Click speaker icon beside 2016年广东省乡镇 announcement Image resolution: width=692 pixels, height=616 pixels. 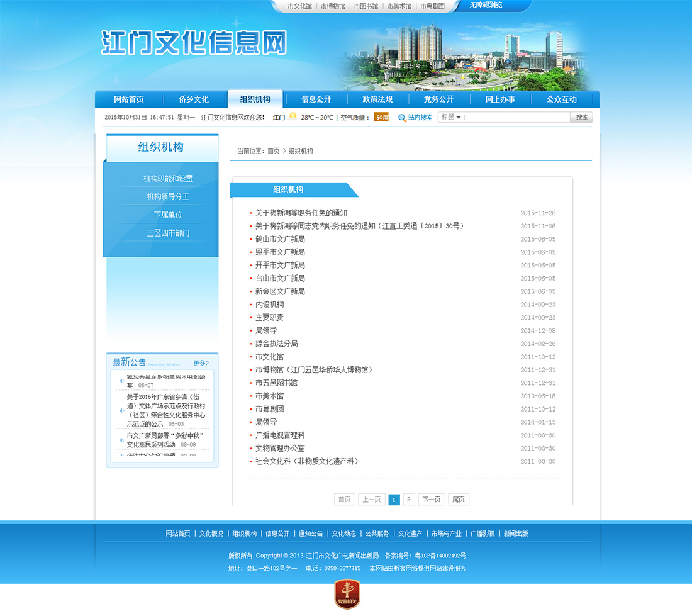121,410
